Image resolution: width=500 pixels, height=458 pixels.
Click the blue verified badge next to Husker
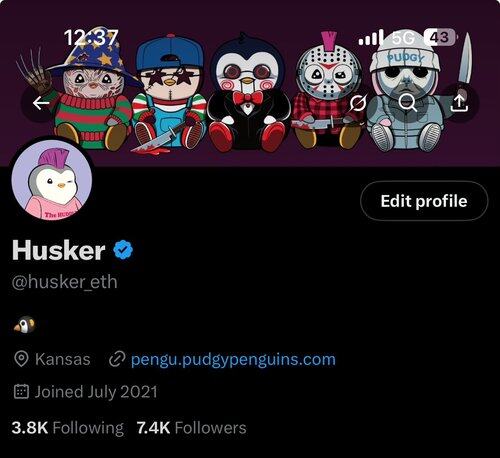point(123,249)
